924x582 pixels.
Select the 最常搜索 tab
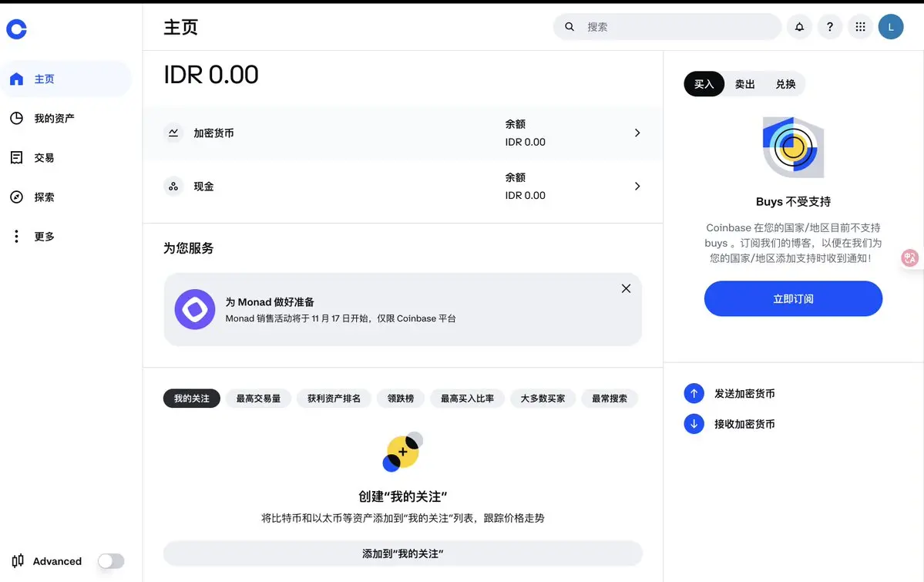tap(610, 399)
